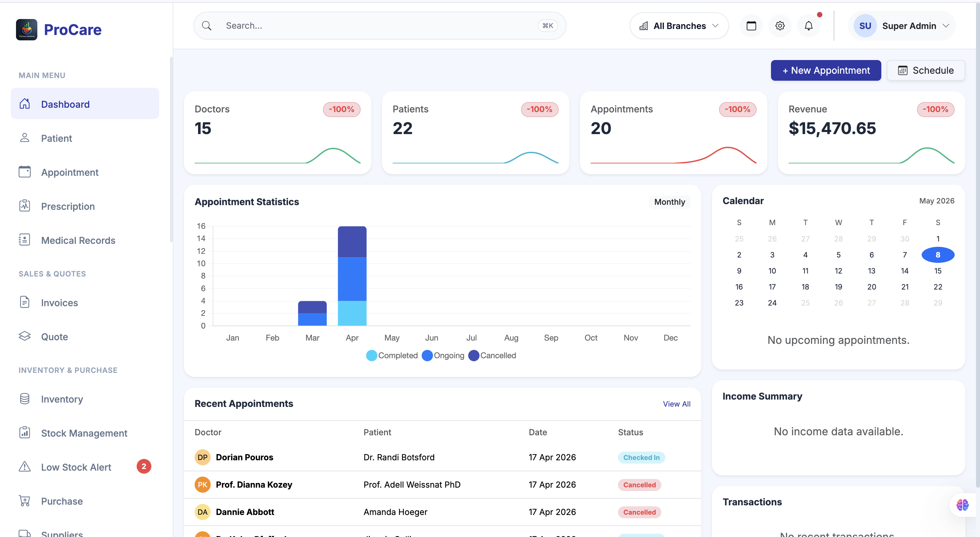
Task: Open the Purchase menu item
Action: (85, 500)
